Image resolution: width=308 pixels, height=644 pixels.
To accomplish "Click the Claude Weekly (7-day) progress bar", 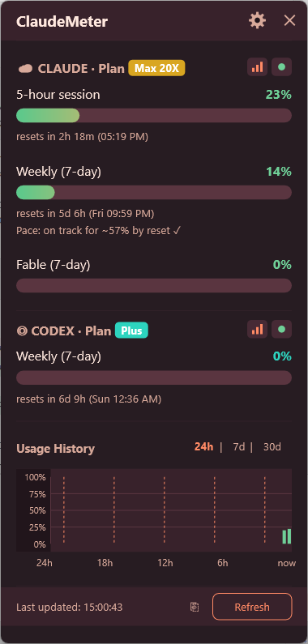I will [x=154, y=192].
